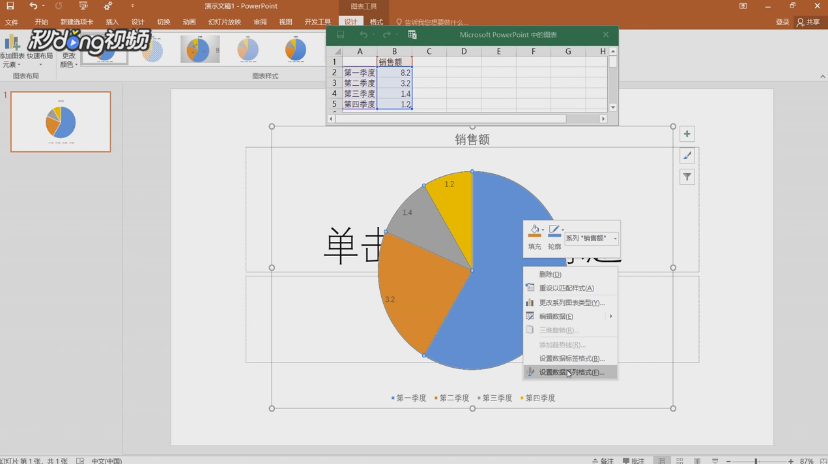This screenshot has width=828, height=464.
Task: Switch to the 幻灯片放映 ribbon tab
Action: coord(224,22)
